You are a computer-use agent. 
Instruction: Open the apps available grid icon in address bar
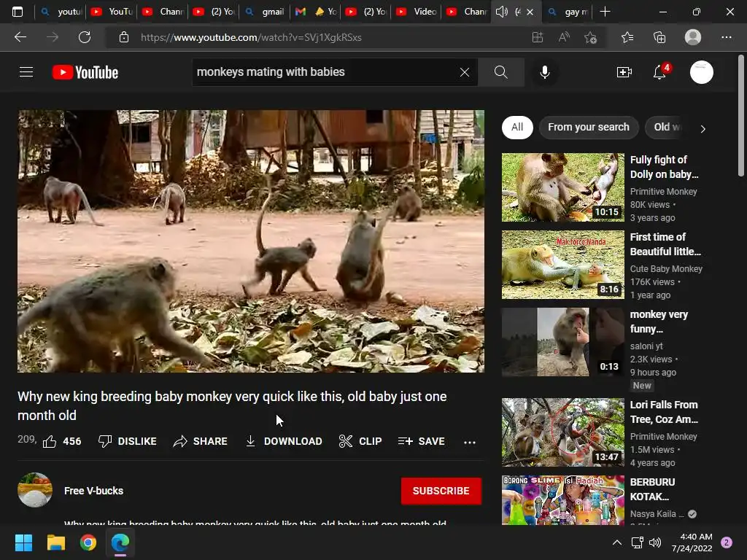pyautogui.click(x=538, y=37)
